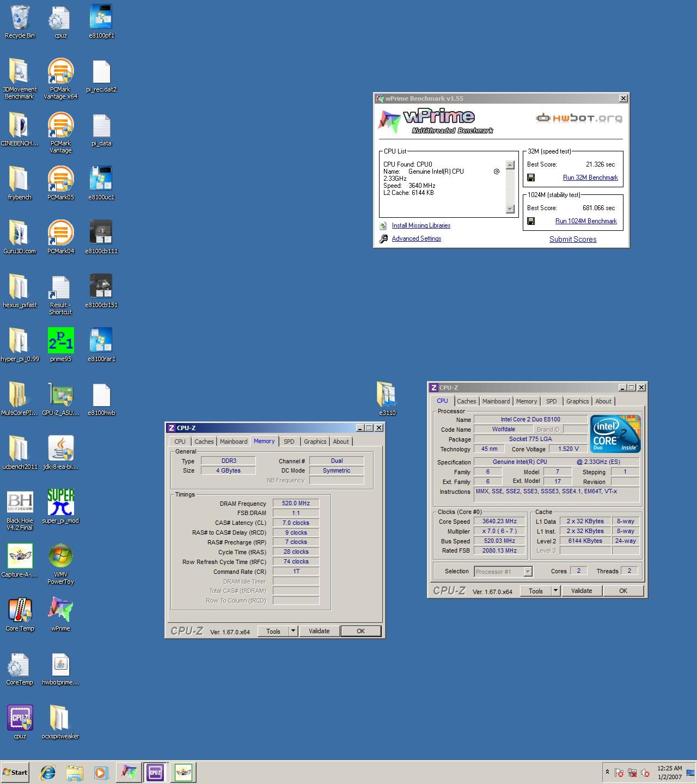Click the DRAM Frequency value field
Viewport: 697px width, 784px height.
(x=296, y=504)
